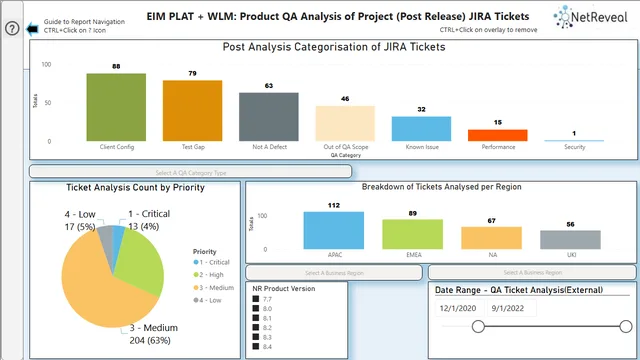The width and height of the screenshot is (640, 360).
Task: Select the Client Config bar
Action: 116,107
